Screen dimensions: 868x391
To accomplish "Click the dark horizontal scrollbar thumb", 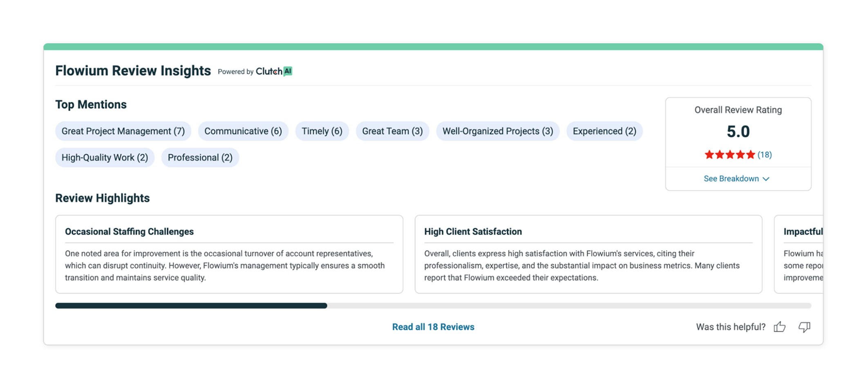I will [x=191, y=306].
